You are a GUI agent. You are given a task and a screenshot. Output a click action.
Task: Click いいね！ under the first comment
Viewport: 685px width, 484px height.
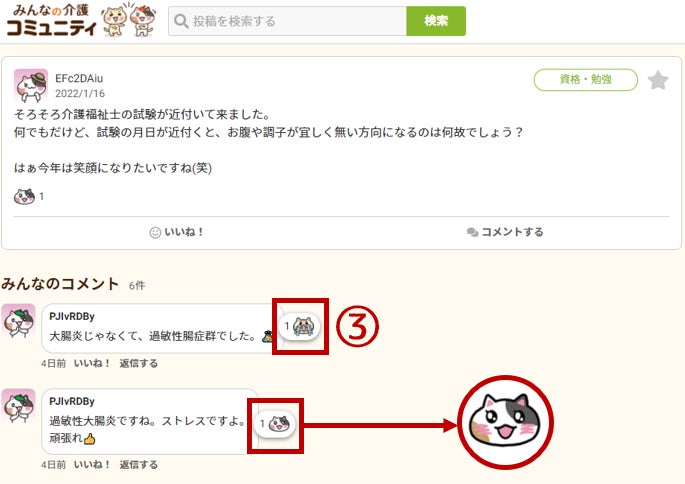tap(92, 363)
